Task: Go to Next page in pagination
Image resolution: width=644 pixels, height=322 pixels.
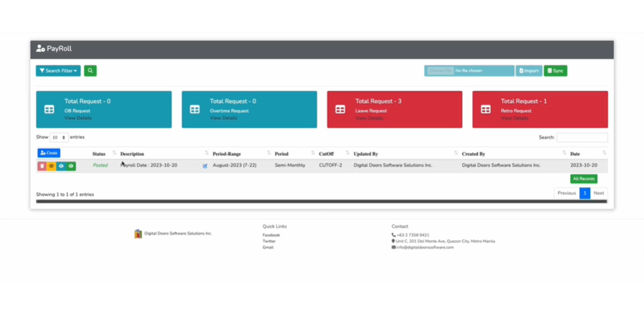Action: [599, 193]
